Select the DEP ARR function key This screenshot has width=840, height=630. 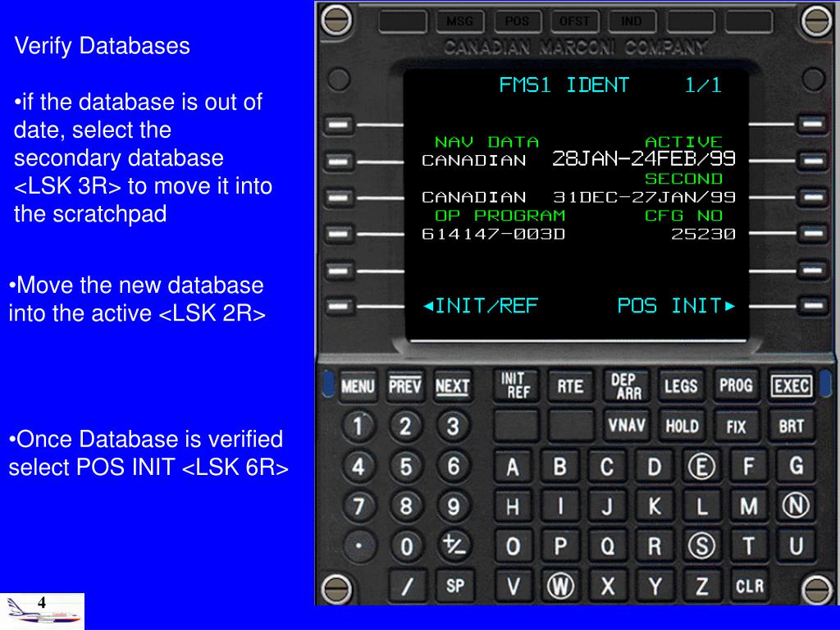coord(626,386)
